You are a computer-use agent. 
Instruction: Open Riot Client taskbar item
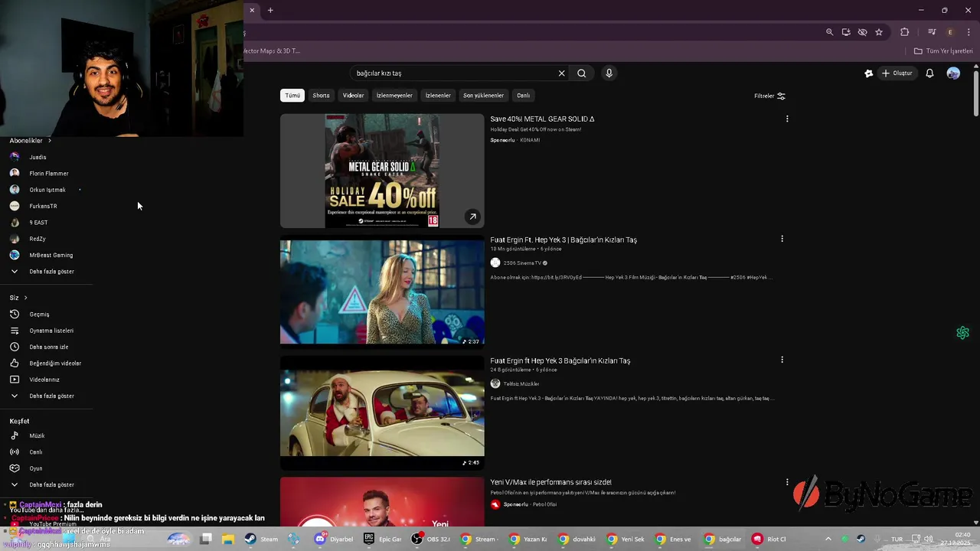pos(770,539)
